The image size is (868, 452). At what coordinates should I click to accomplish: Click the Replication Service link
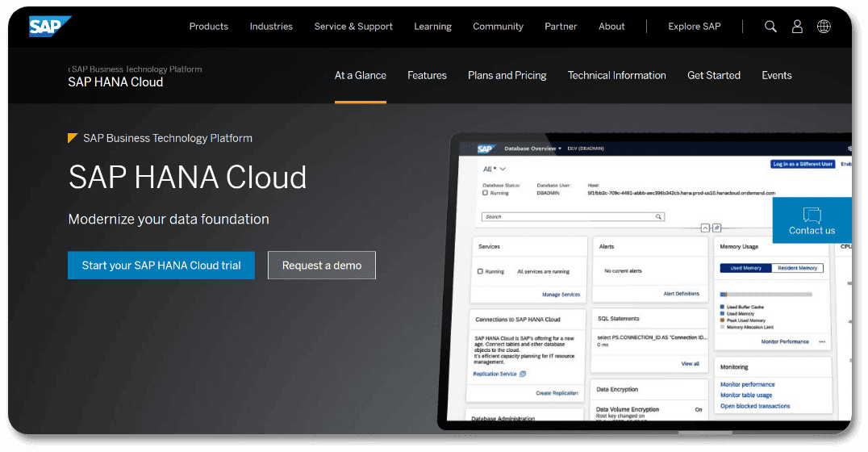click(x=495, y=374)
